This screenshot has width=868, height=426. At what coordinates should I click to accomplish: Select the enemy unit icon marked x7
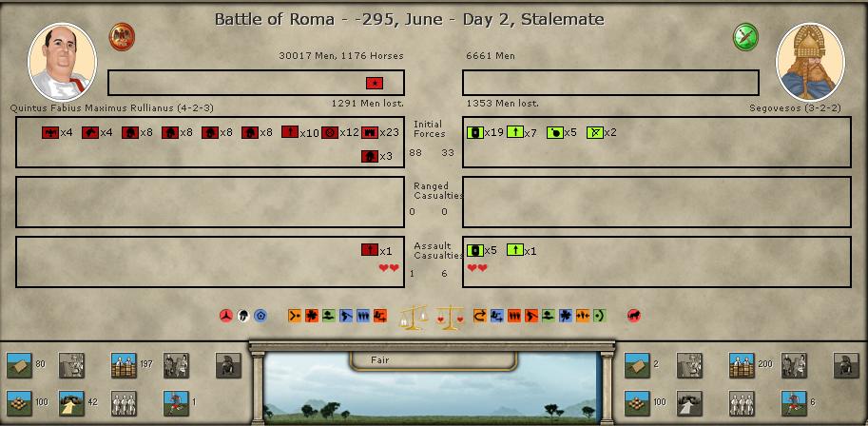(x=514, y=133)
